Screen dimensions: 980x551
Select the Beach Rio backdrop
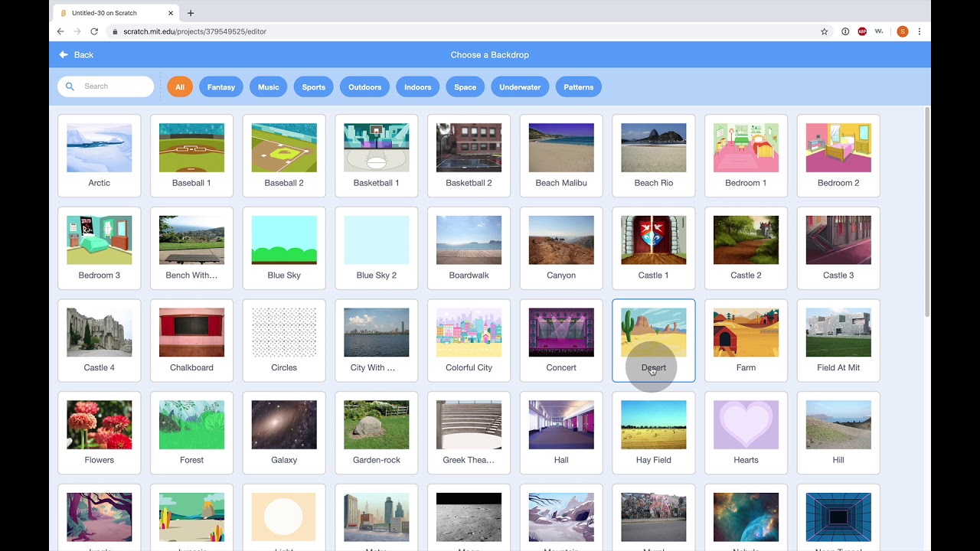point(654,156)
